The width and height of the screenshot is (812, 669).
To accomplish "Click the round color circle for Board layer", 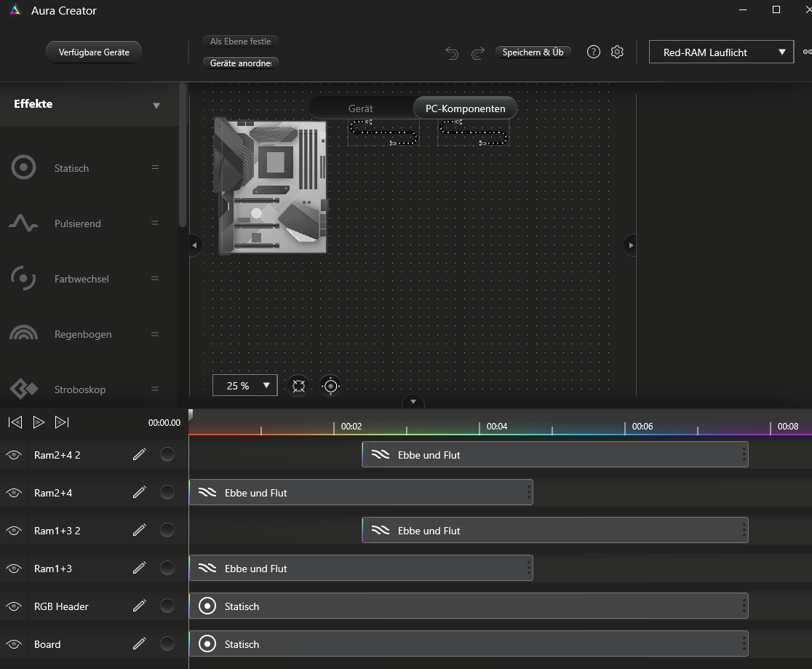I will [x=167, y=644].
